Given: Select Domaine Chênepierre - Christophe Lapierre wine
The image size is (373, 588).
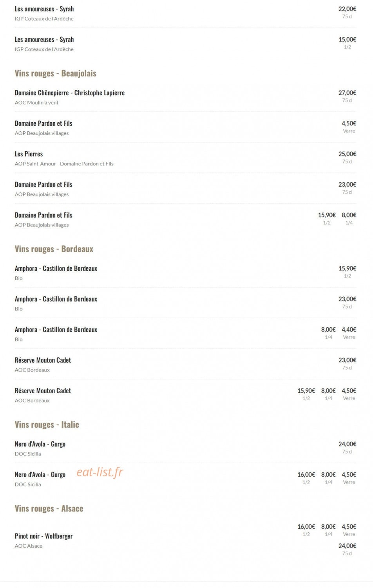Looking at the screenshot, I should pos(70,93).
